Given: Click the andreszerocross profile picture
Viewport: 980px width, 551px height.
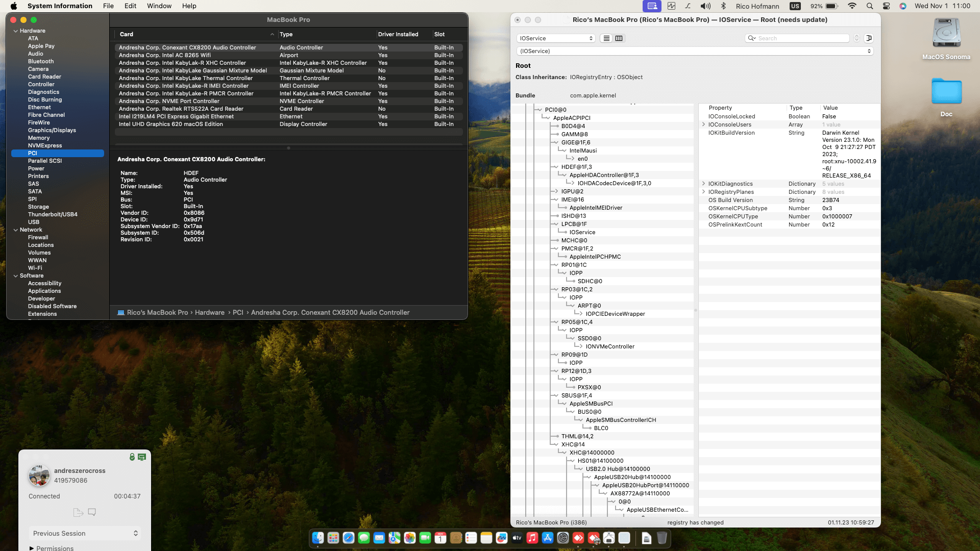Looking at the screenshot, I should 39,475.
